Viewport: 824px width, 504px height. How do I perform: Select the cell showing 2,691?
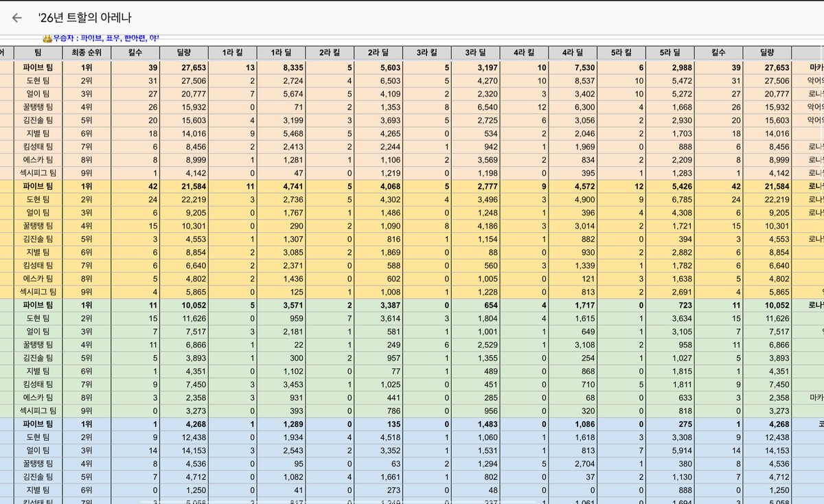point(670,292)
